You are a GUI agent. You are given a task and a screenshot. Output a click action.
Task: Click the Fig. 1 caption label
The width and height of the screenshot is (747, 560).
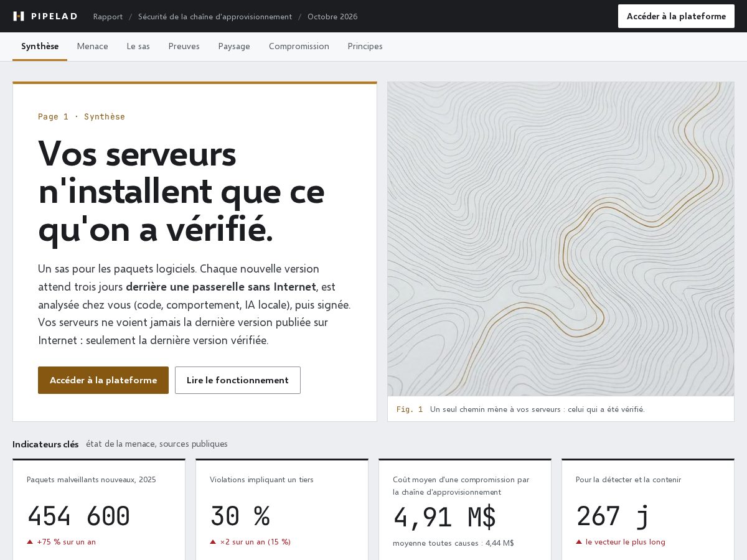(x=410, y=409)
